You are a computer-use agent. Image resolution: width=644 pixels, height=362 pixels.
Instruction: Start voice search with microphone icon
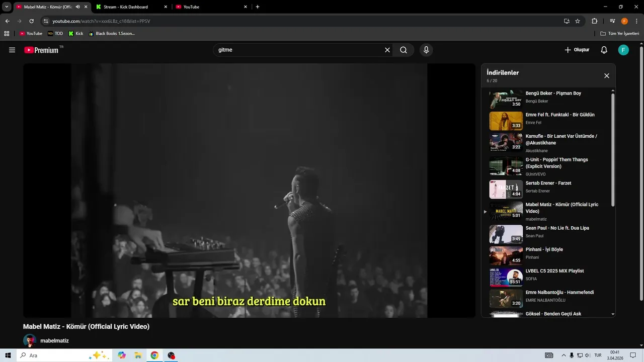coord(426,50)
